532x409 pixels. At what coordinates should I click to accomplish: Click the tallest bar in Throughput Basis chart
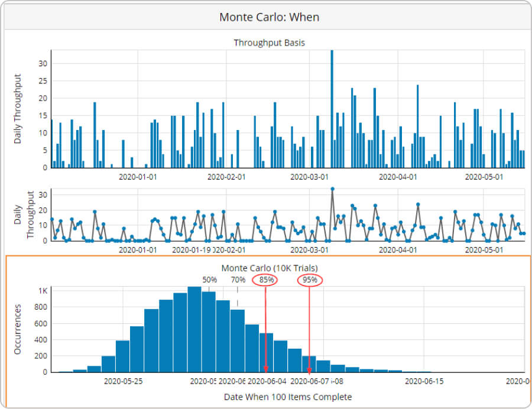(x=332, y=109)
